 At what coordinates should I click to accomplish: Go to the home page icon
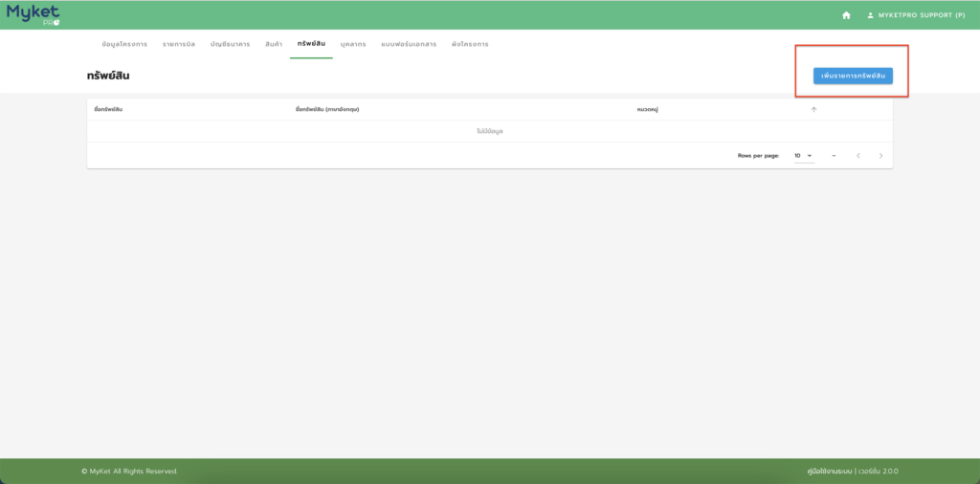tap(846, 15)
